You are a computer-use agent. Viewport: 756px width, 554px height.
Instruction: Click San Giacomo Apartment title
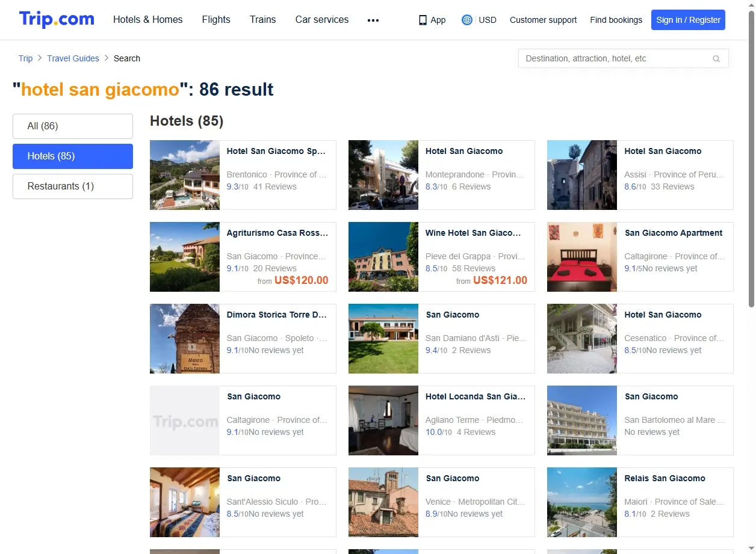tap(674, 233)
